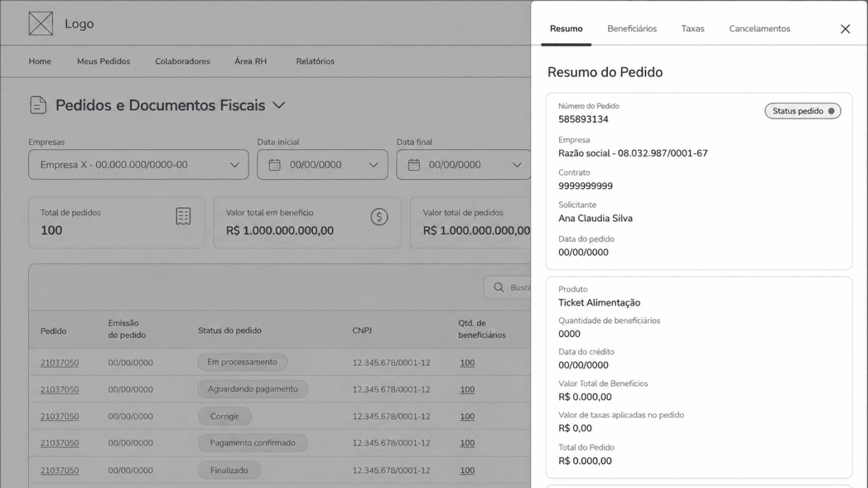Close the Resumo do Pedido panel
The height and width of the screenshot is (488, 868).
845,29
